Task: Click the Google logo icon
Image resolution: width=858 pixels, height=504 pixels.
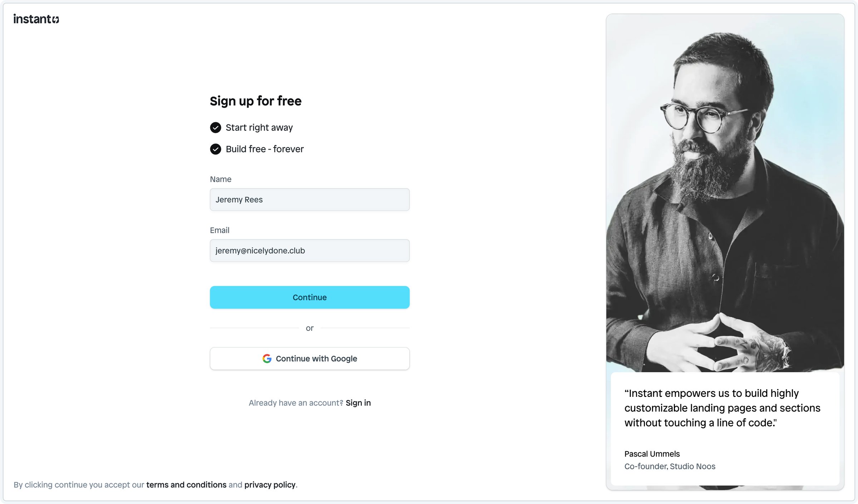Action: pos(267,359)
